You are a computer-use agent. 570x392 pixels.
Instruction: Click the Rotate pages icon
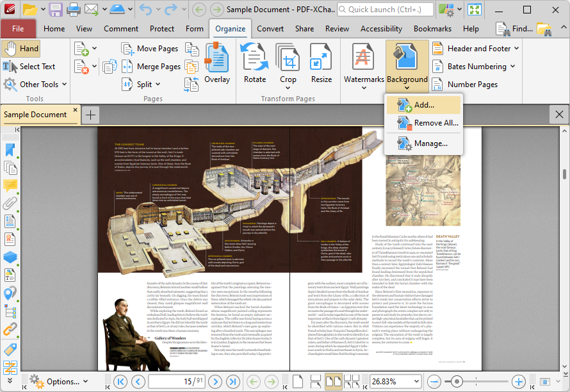pos(255,63)
